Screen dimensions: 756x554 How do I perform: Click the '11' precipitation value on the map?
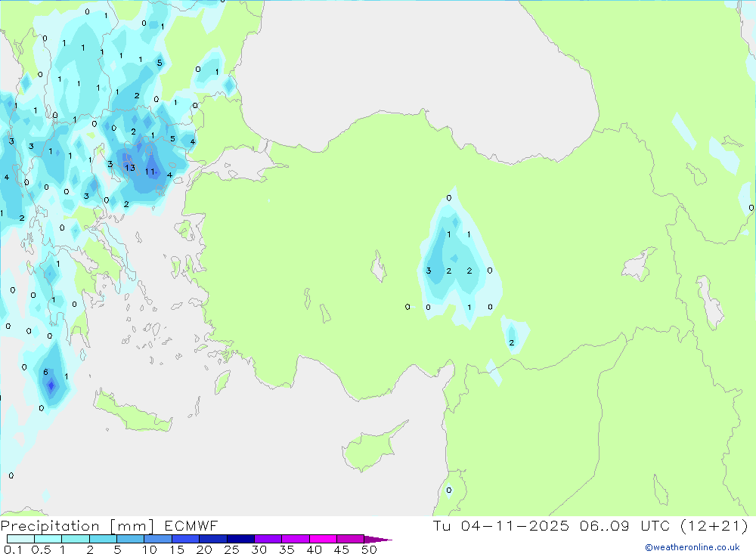[150, 172]
